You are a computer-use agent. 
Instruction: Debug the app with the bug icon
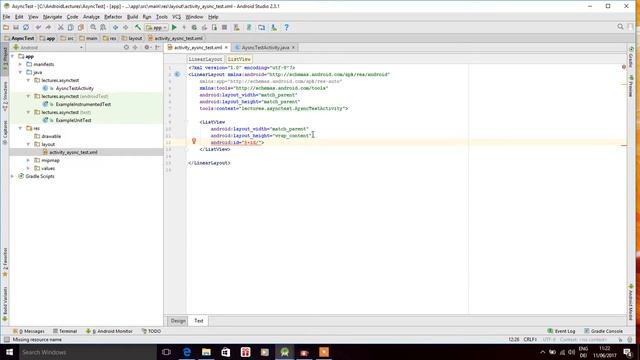click(x=194, y=27)
